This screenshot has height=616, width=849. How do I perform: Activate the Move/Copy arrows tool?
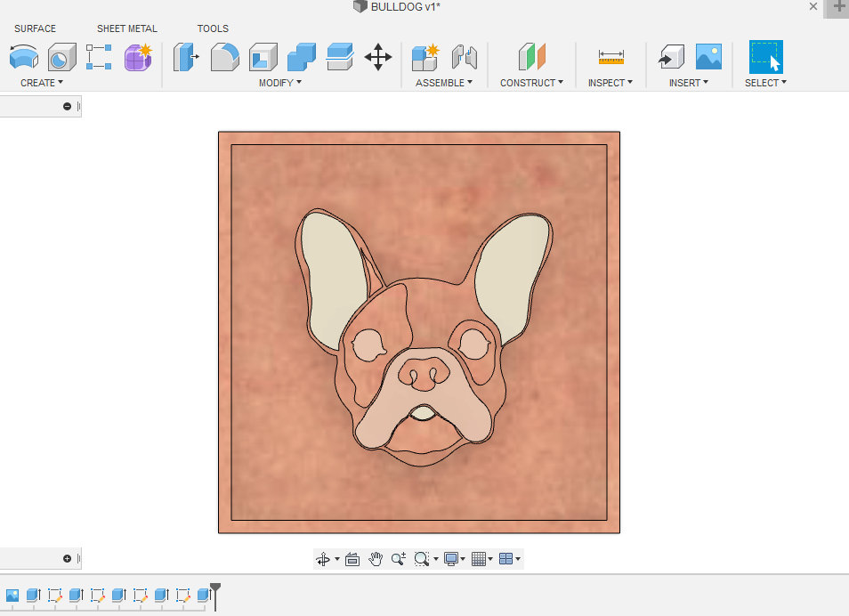[x=378, y=57]
